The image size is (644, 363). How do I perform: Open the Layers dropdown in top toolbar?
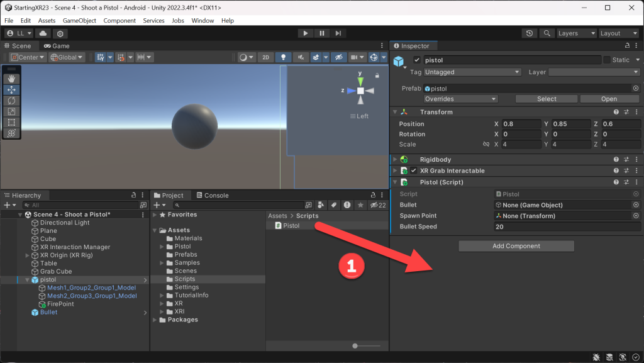tap(576, 33)
